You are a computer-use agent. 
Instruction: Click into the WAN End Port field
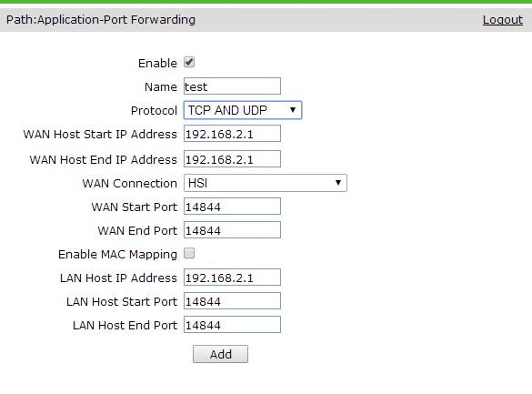232,230
